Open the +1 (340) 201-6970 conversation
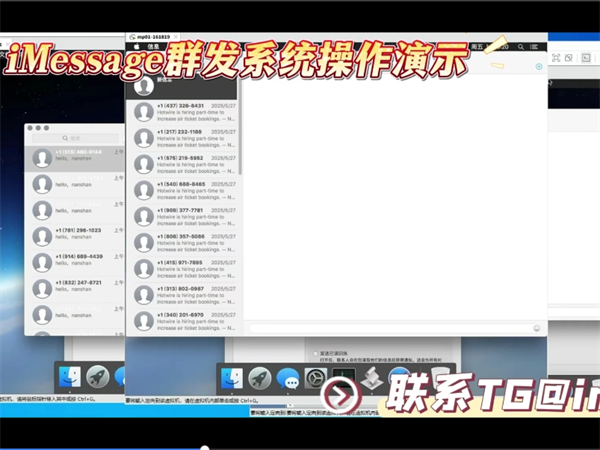 185,319
